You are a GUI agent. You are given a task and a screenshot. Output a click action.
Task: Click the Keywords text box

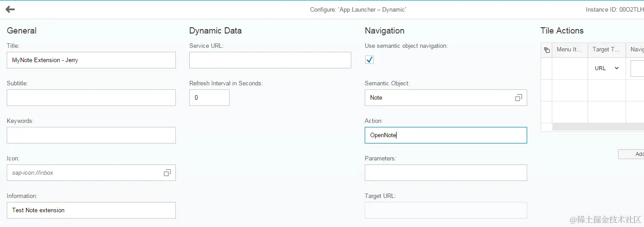tap(91, 135)
